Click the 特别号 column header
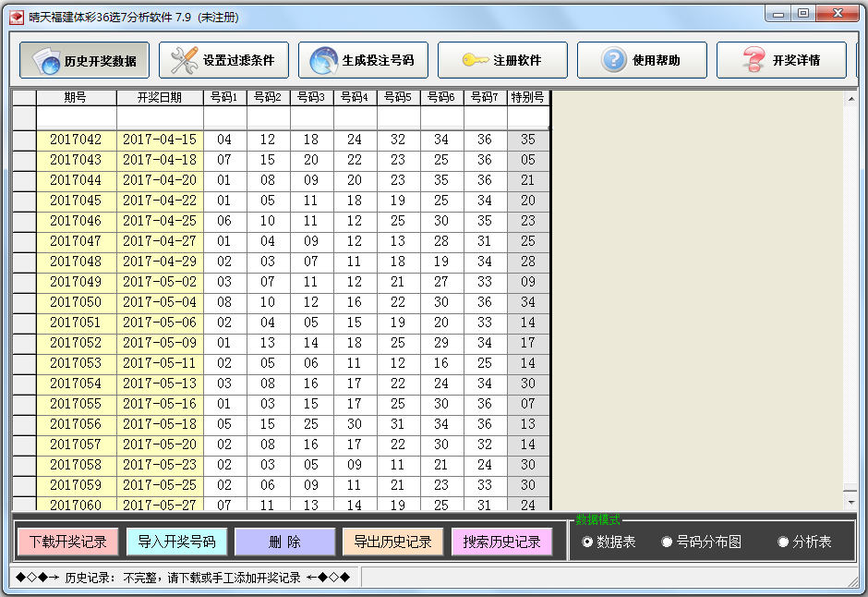The image size is (868, 597). (528, 97)
